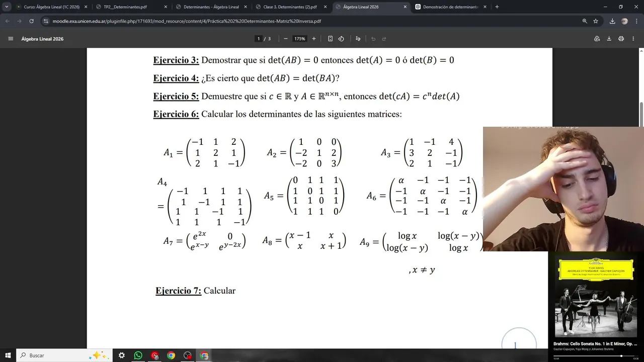The height and width of the screenshot is (362, 644).
Task: View site information icon in address bar
Action: 46,21
